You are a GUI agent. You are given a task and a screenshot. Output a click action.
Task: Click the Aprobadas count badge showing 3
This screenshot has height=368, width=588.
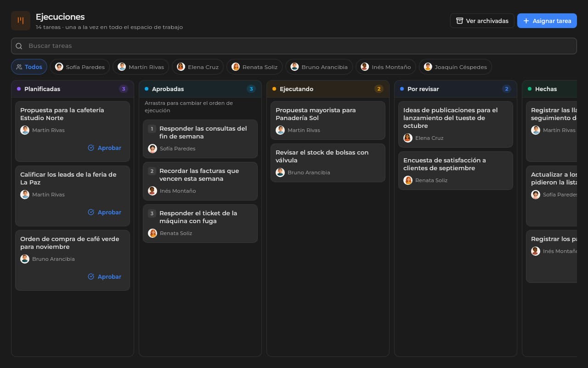tap(251, 89)
